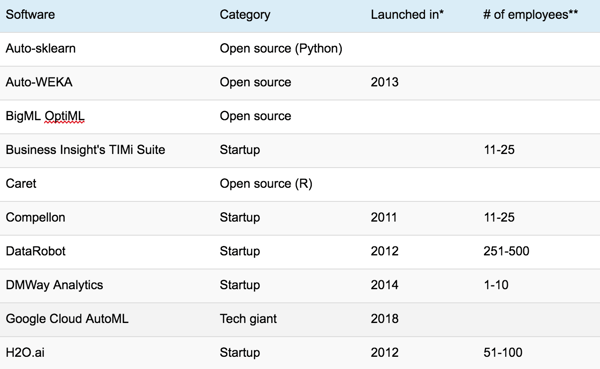Click the misspelled word OptiML

tap(64, 116)
